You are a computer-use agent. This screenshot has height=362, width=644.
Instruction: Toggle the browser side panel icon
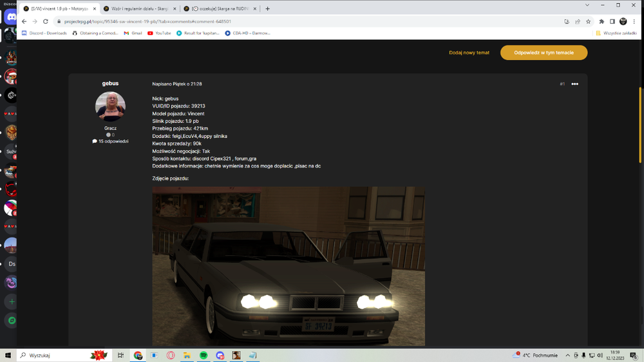pyautogui.click(x=612, y=21)
